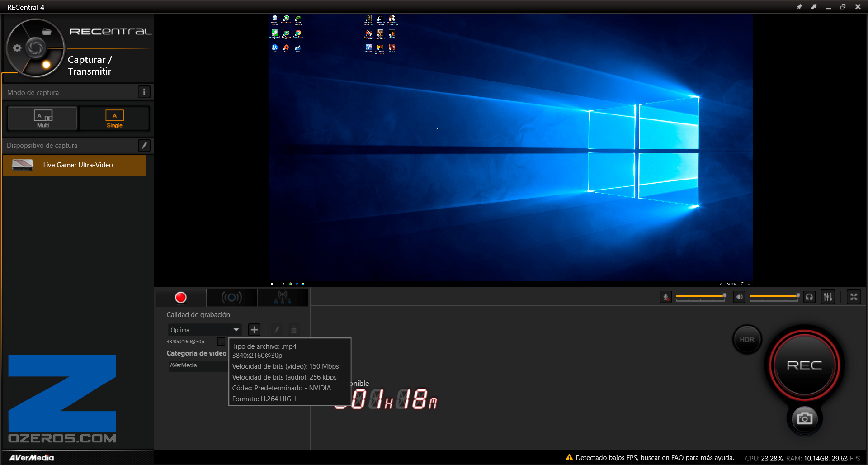Open the Stream broadcast tab
This screenshot has height=465, width=868.
pyautogui.click(x=231, y=297)
